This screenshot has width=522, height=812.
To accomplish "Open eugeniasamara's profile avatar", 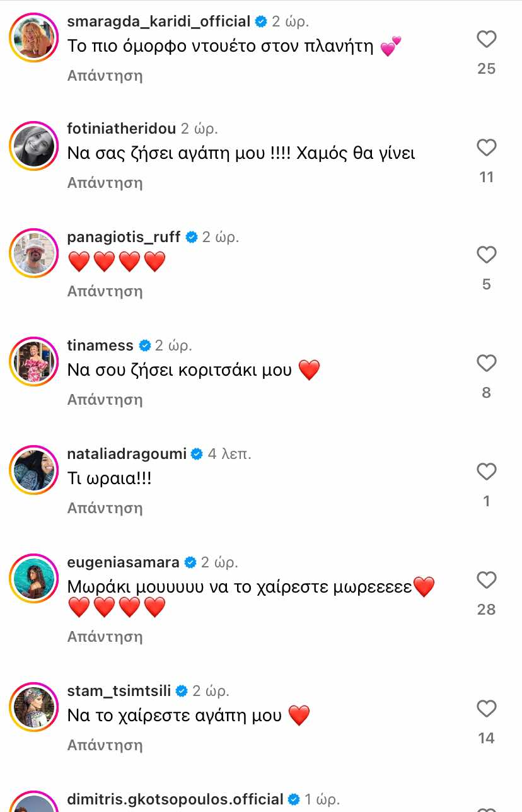I will (x=33, y=578).
